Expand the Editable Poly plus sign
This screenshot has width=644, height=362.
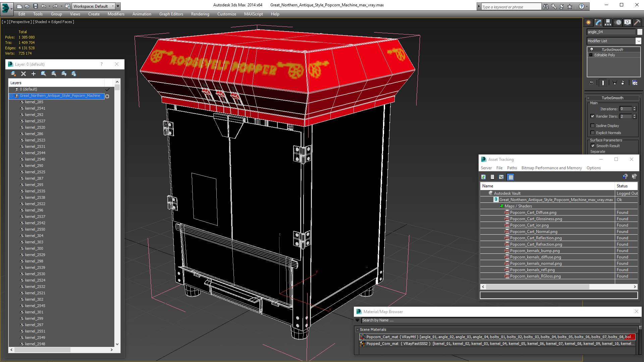[591, 55]
